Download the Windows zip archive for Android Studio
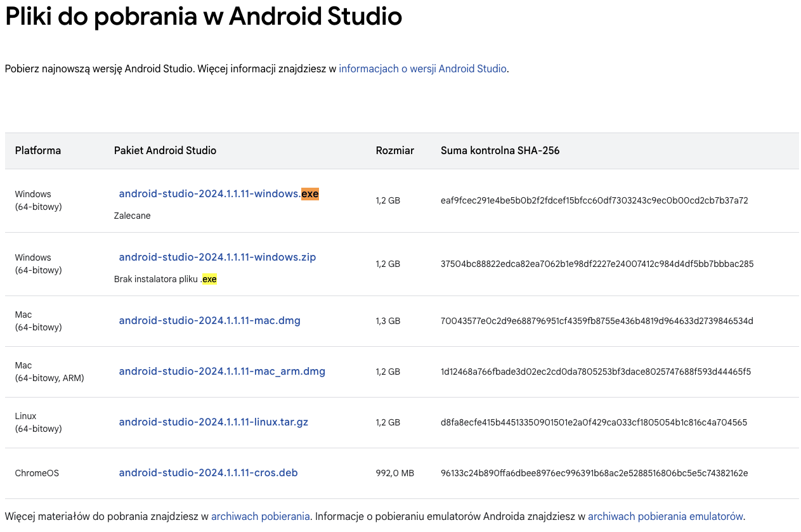Viewport: 801px width, 532px height. (218, 257)
